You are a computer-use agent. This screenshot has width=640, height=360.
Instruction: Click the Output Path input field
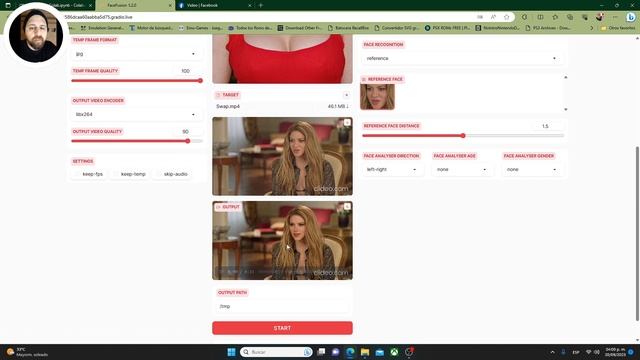pos(282,306)
